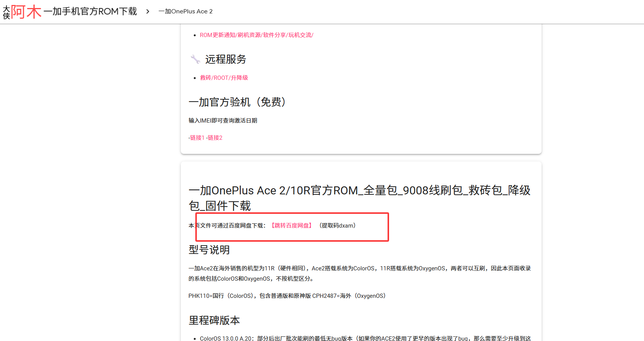Click the wrench icon beside 远程服务
The width and height of the screenshot is (644, 341).
tap(195, 59)
